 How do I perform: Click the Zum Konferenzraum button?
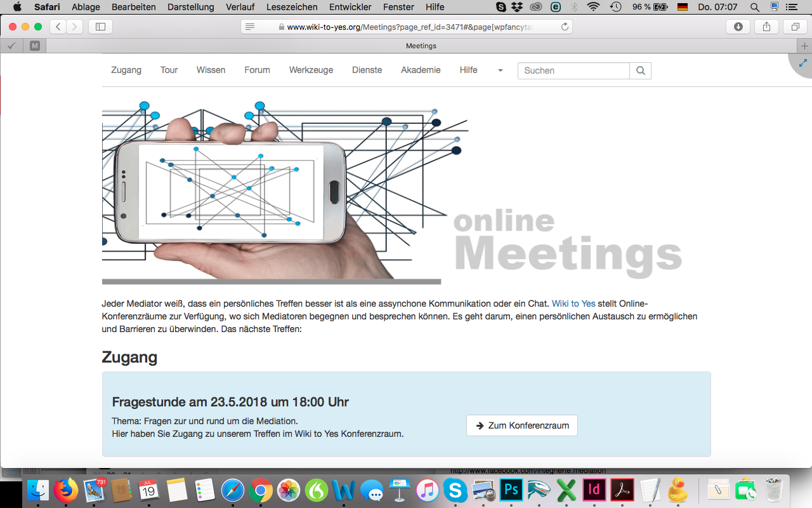coord(521,425)
